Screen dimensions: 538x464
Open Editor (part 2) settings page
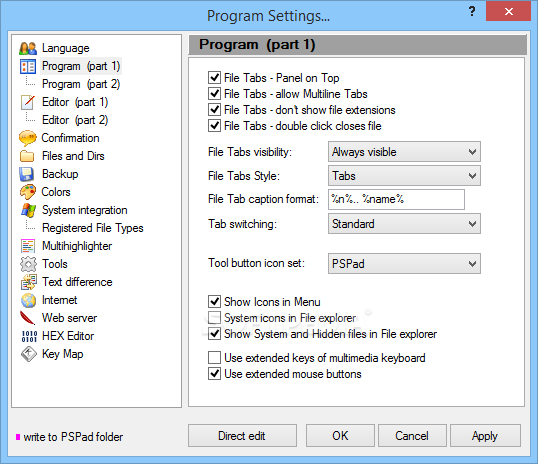75,120
